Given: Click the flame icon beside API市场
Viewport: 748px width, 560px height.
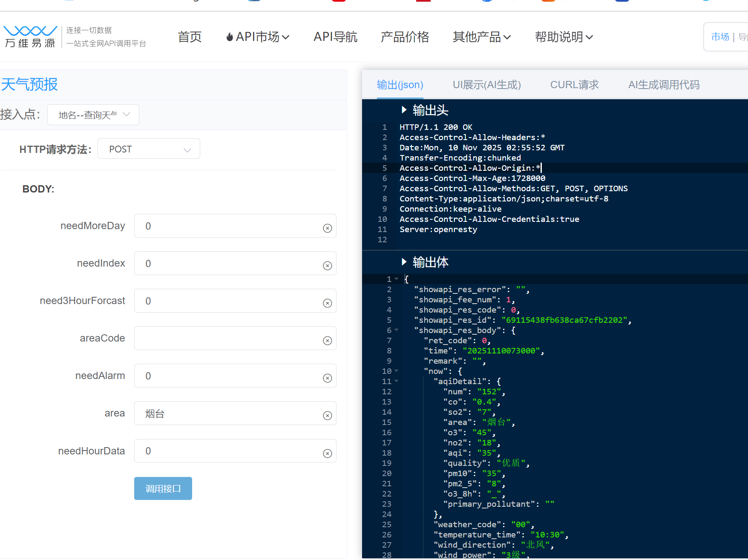Looking at the screenshot, I should pyautogui.click(x=230, y=37).
